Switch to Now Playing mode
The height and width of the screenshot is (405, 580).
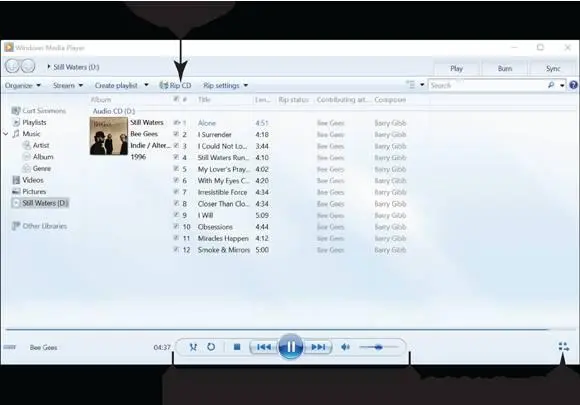coord(563,347)
